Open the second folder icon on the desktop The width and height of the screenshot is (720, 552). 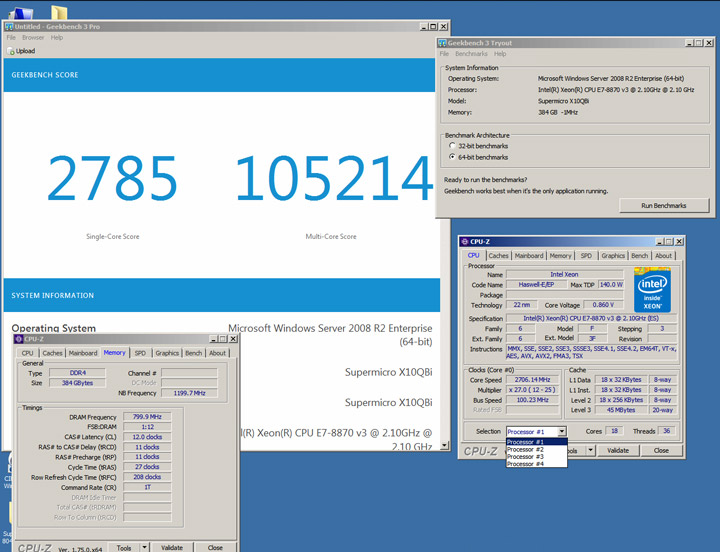pos(59,14)
